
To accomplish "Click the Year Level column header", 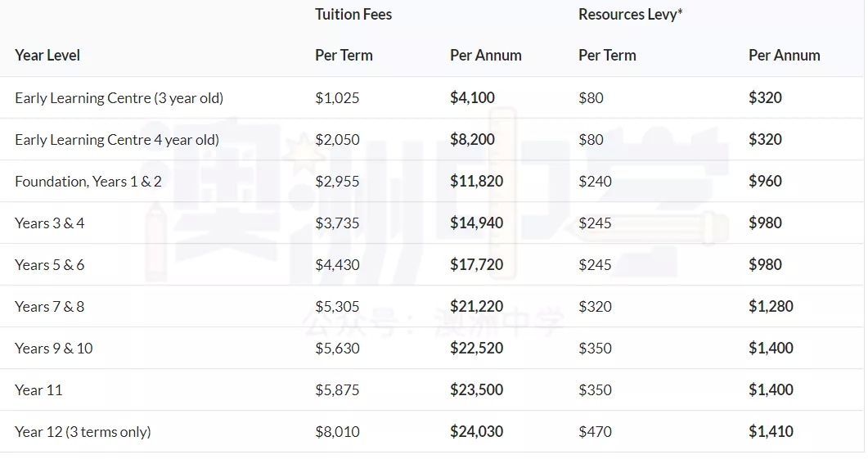I will point(47,56).
